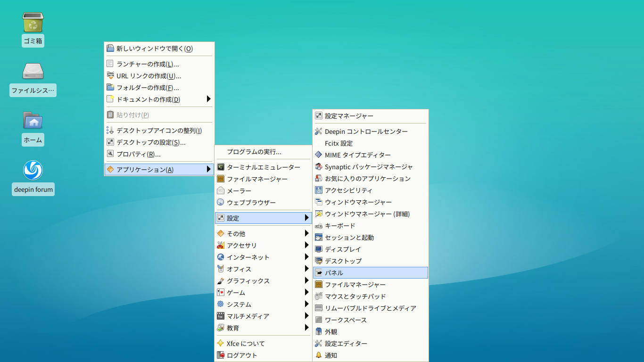The height and width of the screenshot is (362, 644).
Task: Expand the インターネット category submenu
Action: click(x=263, y=257)
